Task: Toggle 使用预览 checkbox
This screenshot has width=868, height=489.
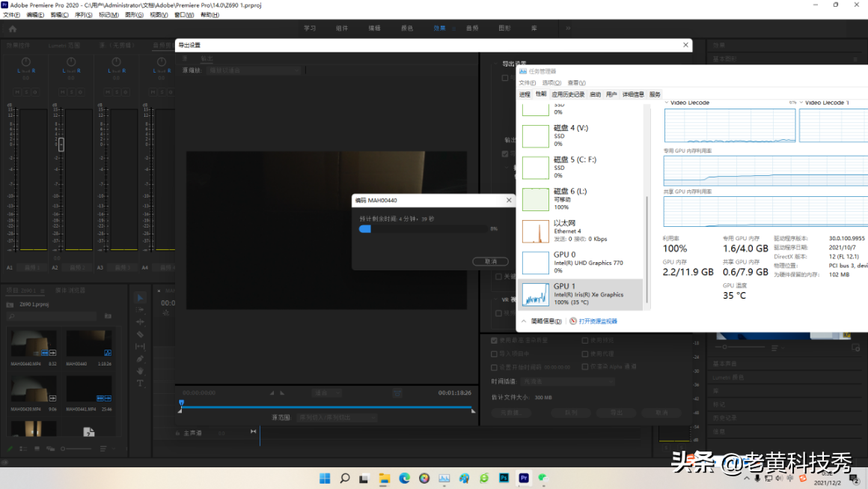Action: pyautogui.click(x=585, y=341)
